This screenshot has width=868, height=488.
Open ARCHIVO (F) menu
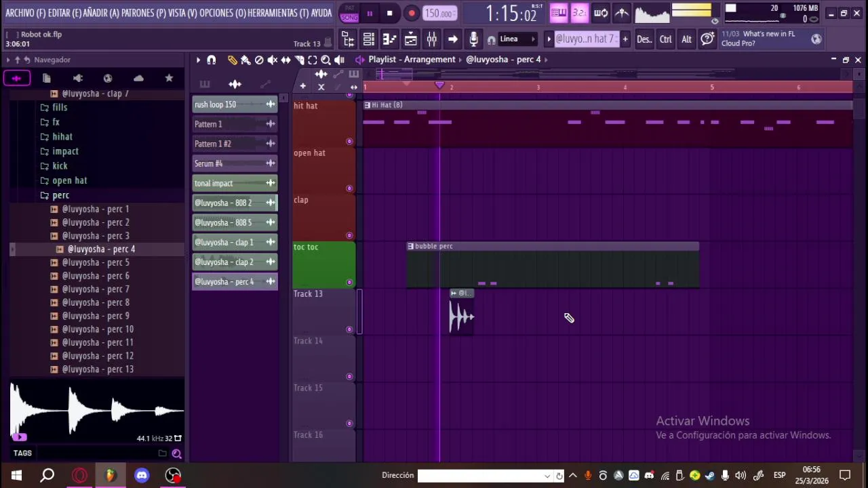point(26,13)
